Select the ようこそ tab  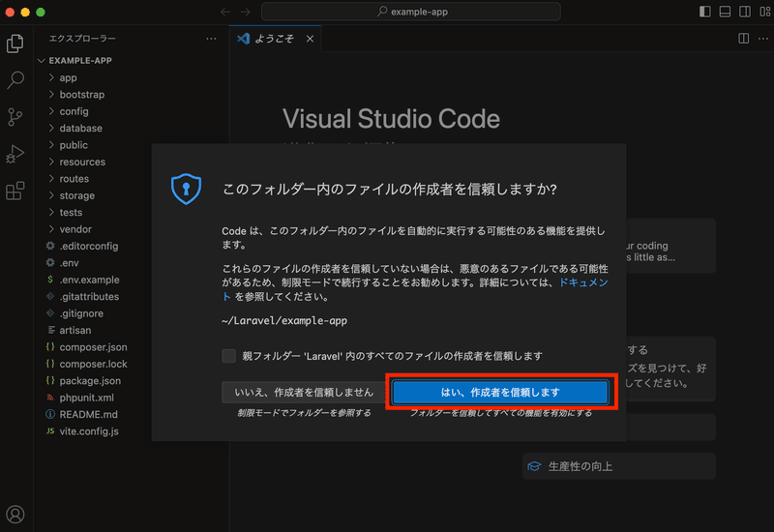pos(274,39)
